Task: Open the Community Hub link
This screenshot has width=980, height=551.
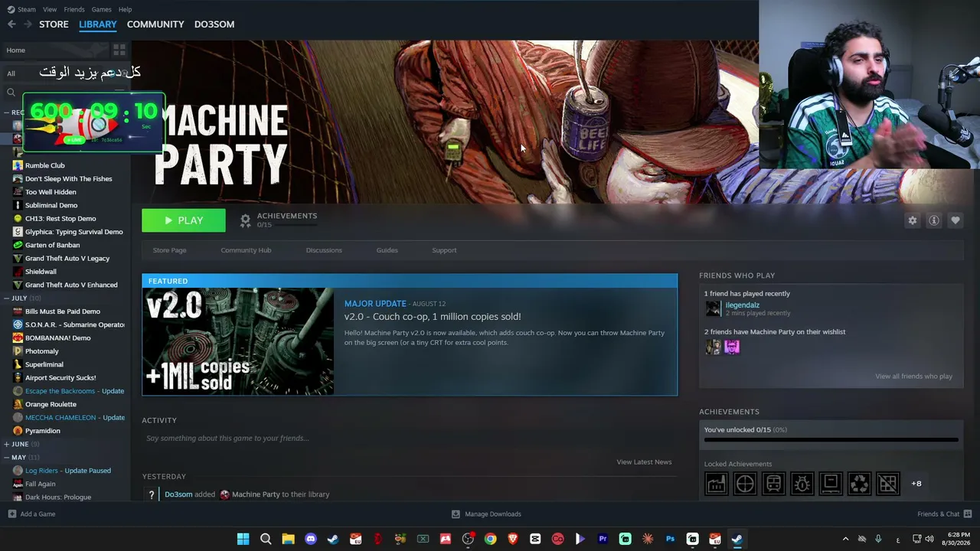Action: pyautogui.click(x=246, y=250)
